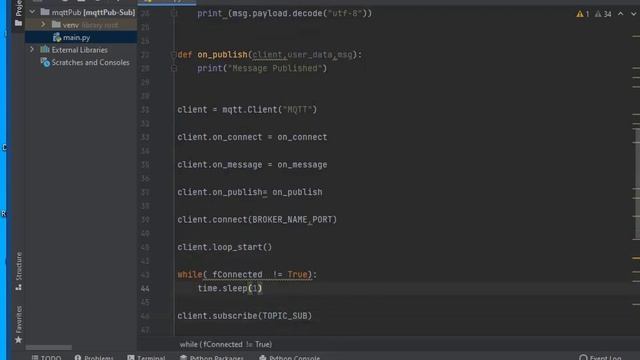640x360 pixels.
Task: Open the Favorites tool window tab
Action: pyautogui.click(x=18, y=325)
